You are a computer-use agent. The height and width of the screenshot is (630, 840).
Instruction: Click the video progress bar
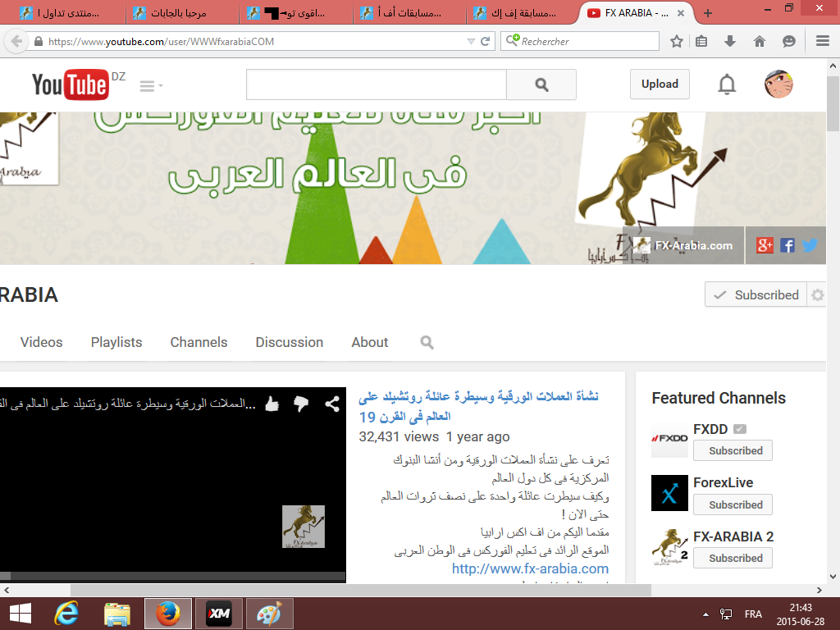coord(173,576)
